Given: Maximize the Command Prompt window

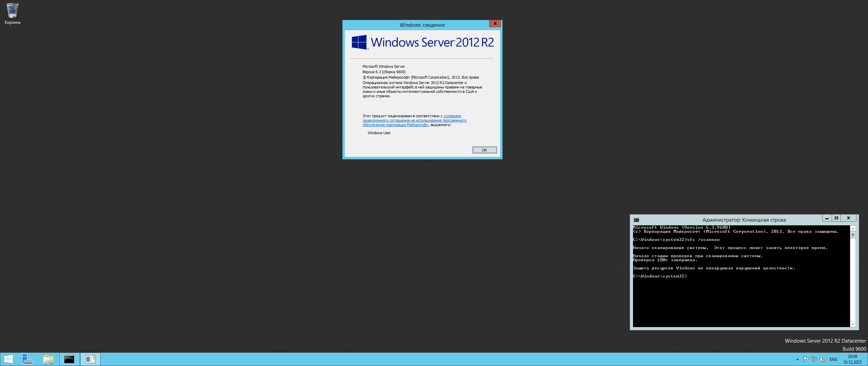Looking at the screenshot, I should pos(836,218).
